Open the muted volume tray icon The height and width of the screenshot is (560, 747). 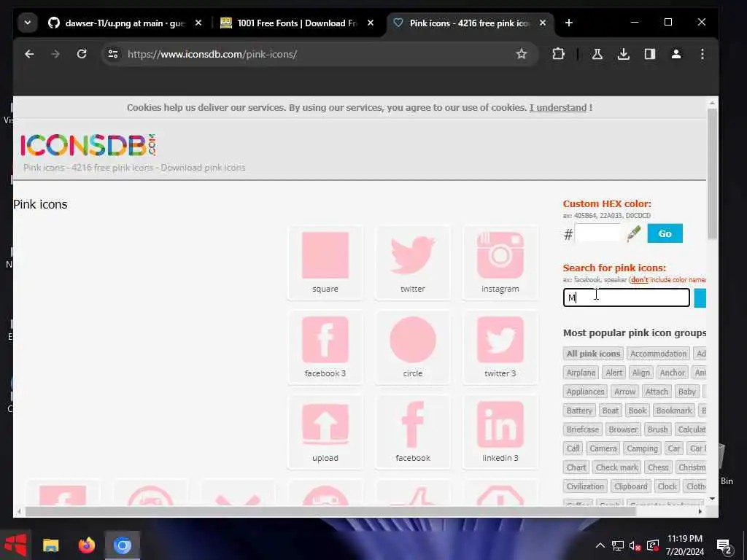(x=635, y=545)
